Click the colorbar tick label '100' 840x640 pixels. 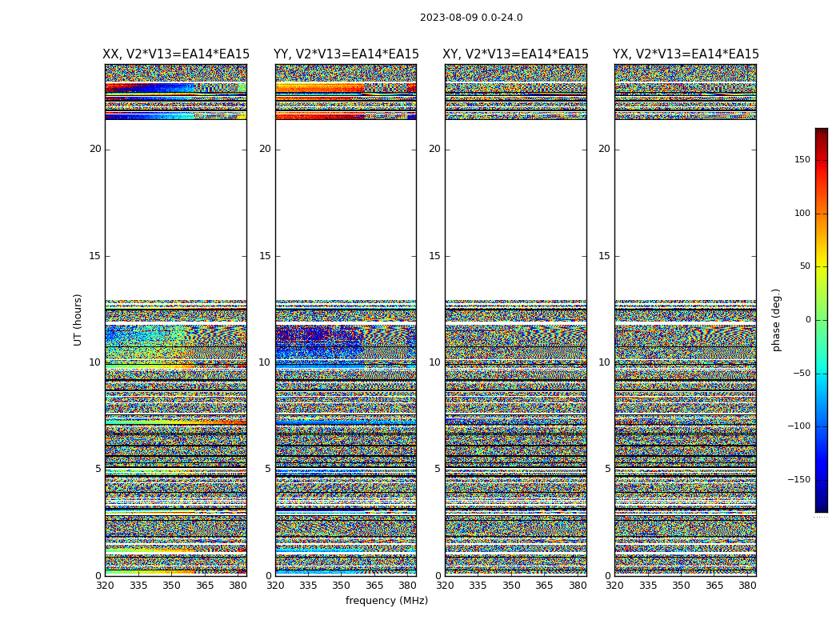(x=802, y=213)
